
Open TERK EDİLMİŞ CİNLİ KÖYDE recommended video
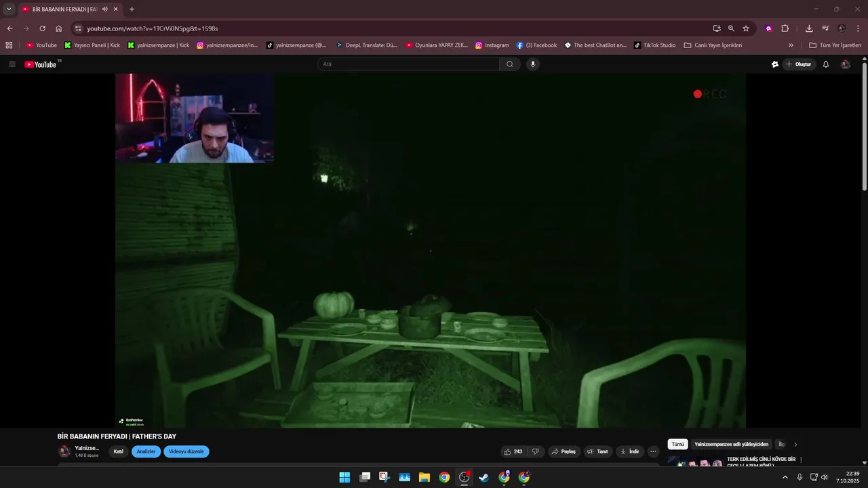[762, 462]
